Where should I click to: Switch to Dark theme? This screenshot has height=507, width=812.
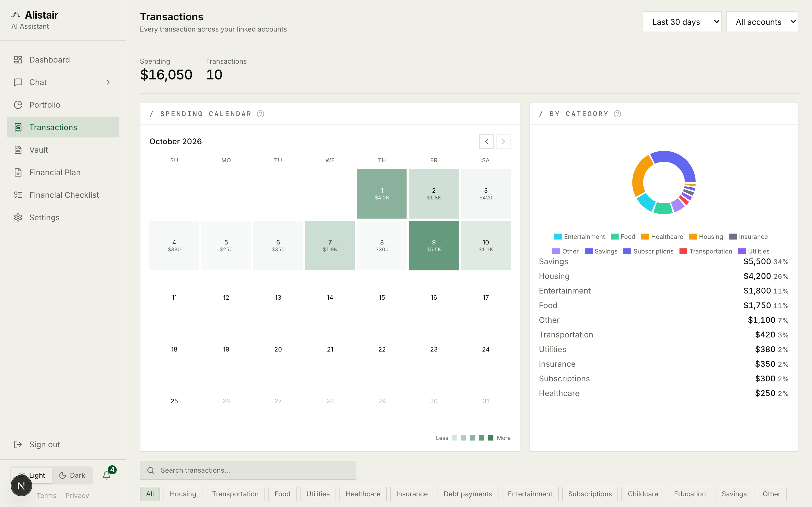click(x=72, y=475)
